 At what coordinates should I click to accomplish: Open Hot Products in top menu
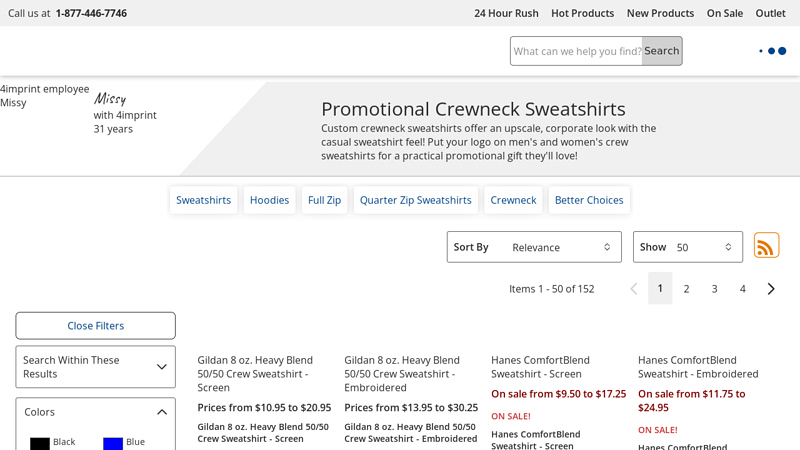582,13
